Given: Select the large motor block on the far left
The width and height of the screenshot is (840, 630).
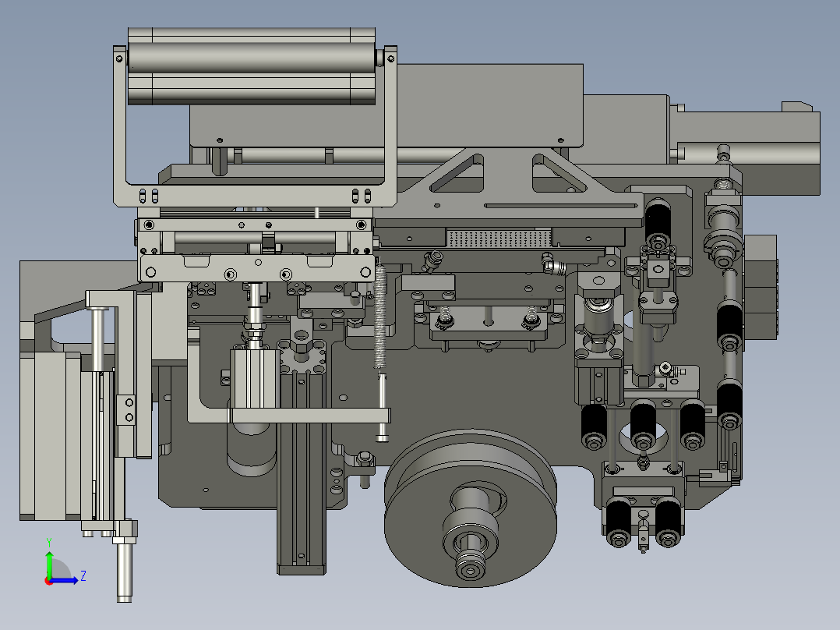Looking at the screenshot, I should click(50, 434).
